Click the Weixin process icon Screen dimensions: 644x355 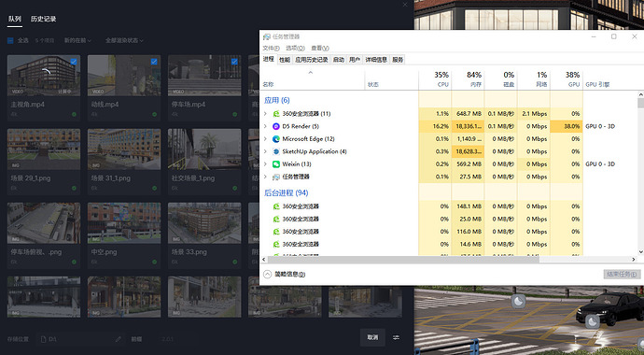(x=276, y=163)
